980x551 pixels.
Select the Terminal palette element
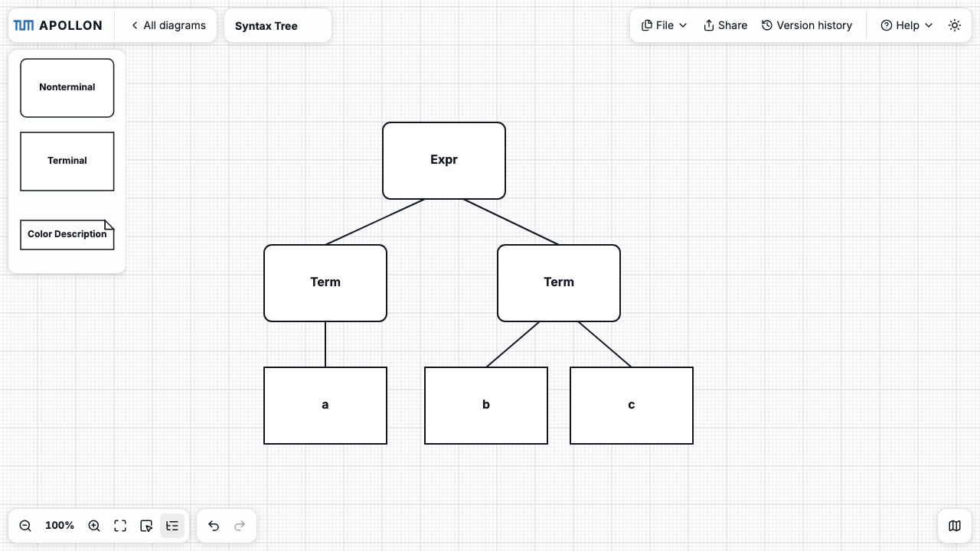coord(67,161)
